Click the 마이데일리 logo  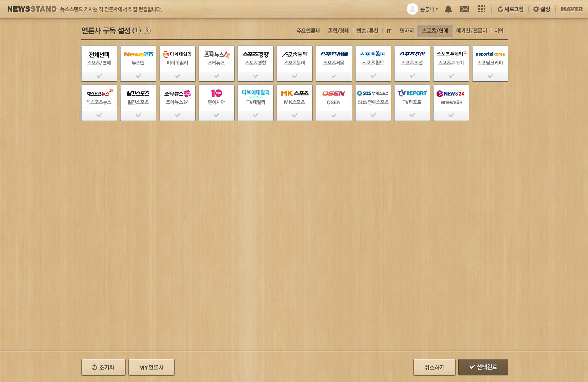pos(177,54)
